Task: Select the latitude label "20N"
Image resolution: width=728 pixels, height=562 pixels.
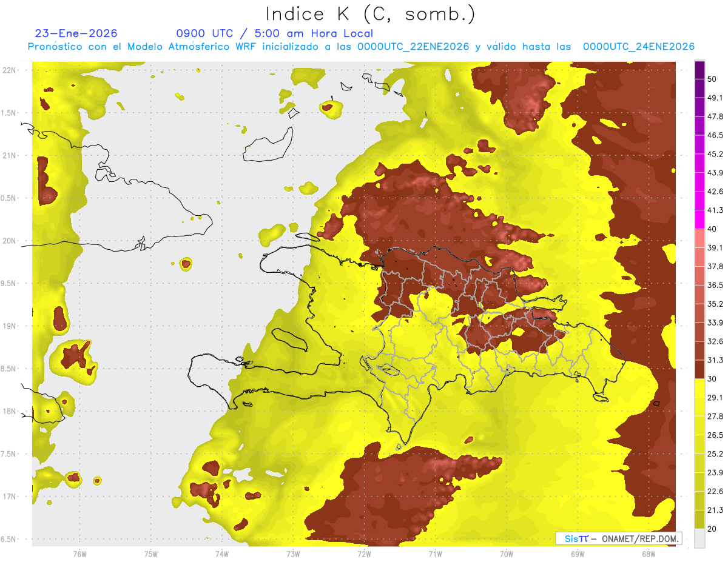Action: tap(10, 241)
